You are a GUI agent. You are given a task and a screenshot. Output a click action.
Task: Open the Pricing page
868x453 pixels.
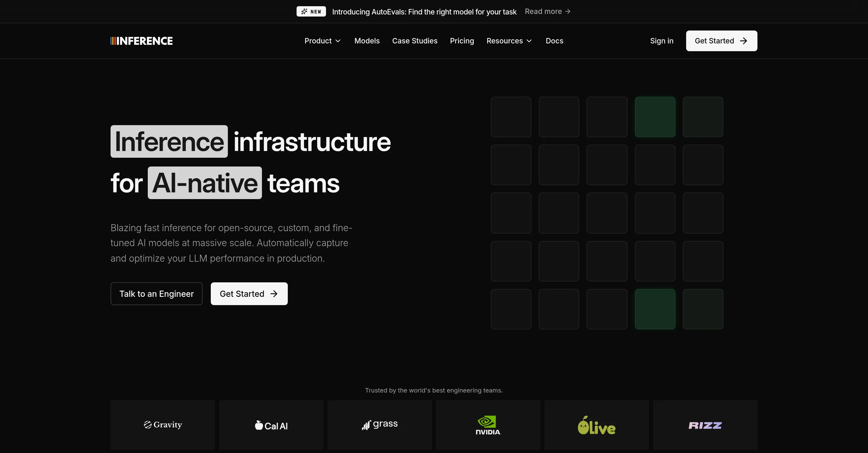(x=462, y=41)
